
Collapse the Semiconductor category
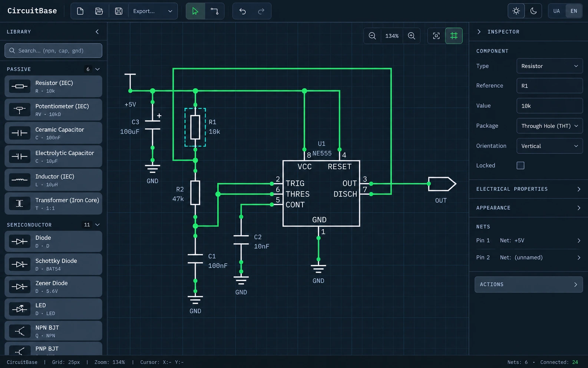98,225
